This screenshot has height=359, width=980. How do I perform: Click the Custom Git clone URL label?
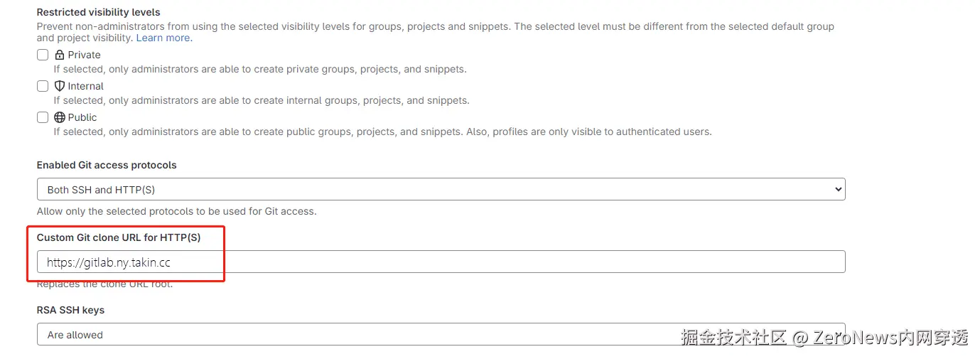point(119,237)
